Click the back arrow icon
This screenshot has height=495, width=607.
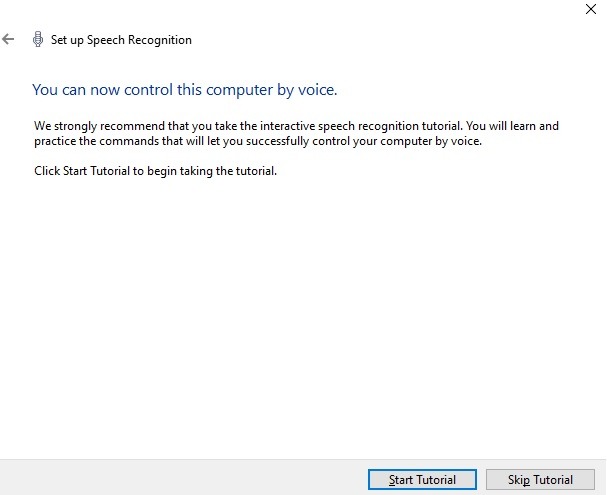click(8, 39)
